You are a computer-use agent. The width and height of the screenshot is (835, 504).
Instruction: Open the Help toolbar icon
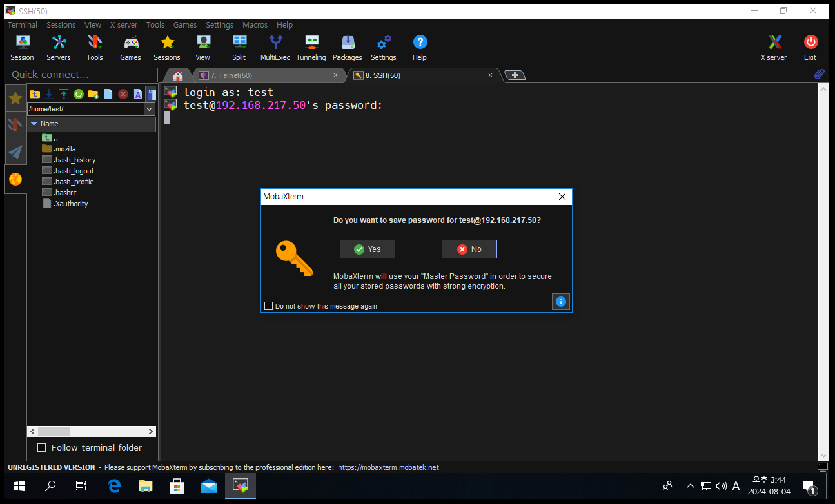[420, 48]
